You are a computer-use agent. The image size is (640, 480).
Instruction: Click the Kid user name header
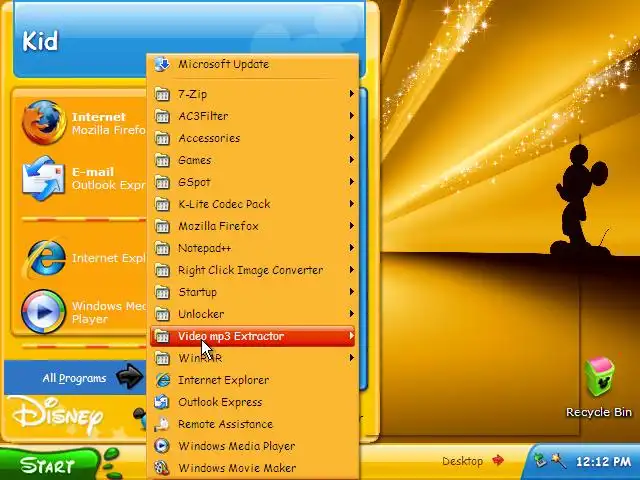point(40,41)
